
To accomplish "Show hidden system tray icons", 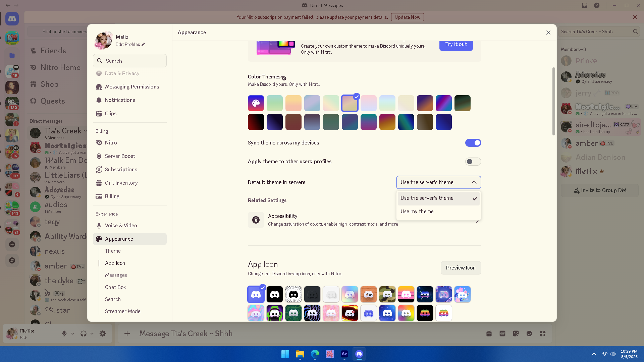I will (x=594, y=354).
